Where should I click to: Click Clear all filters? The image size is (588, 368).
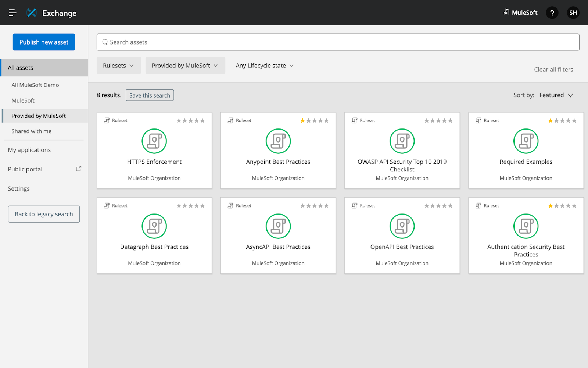[x=553, y=69]
